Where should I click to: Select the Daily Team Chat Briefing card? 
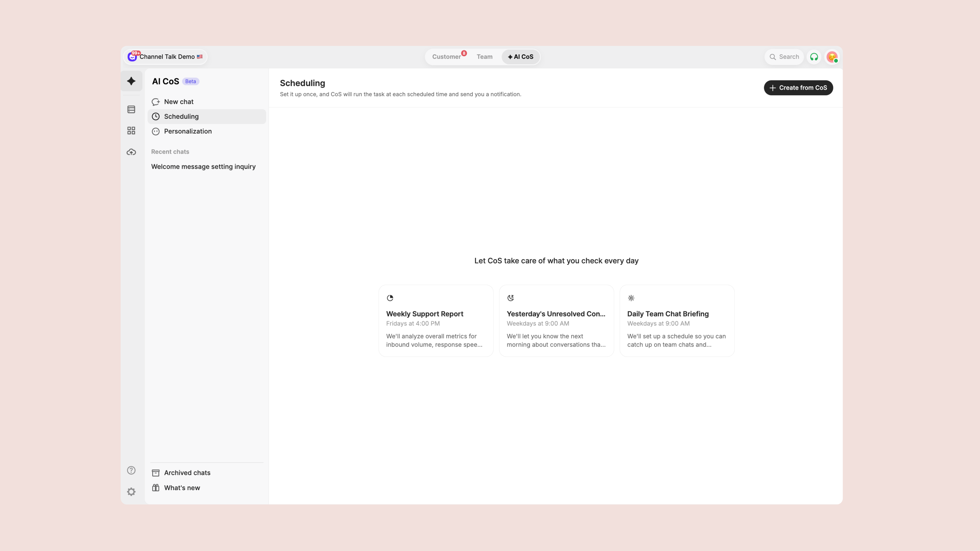tap(677, 320)
